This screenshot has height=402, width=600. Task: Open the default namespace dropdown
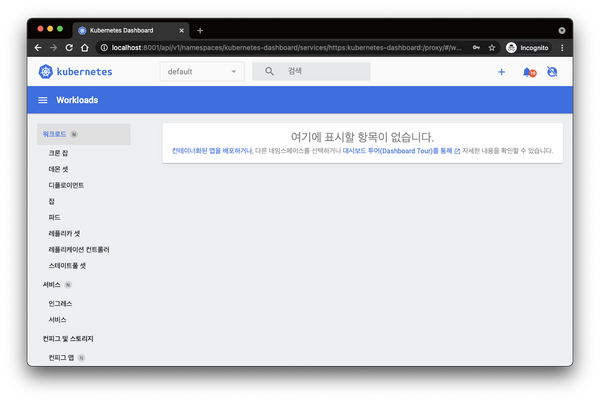pyautogui.click(x=201, y=72)
